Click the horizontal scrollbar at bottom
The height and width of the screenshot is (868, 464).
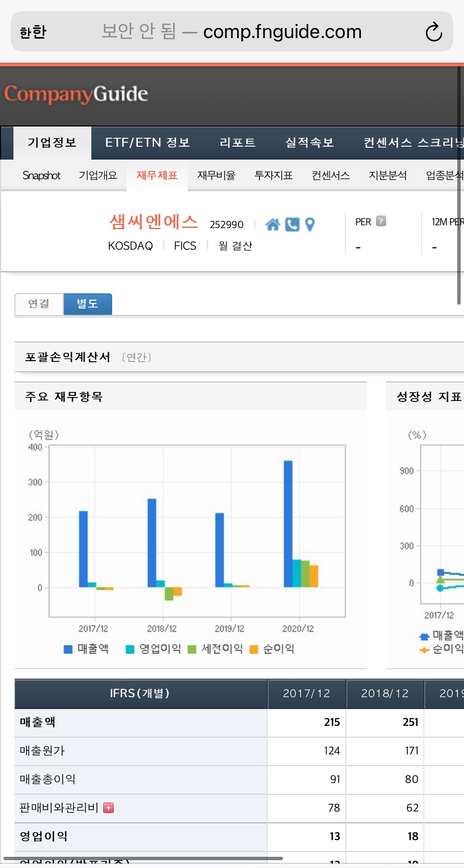[143, 858]
